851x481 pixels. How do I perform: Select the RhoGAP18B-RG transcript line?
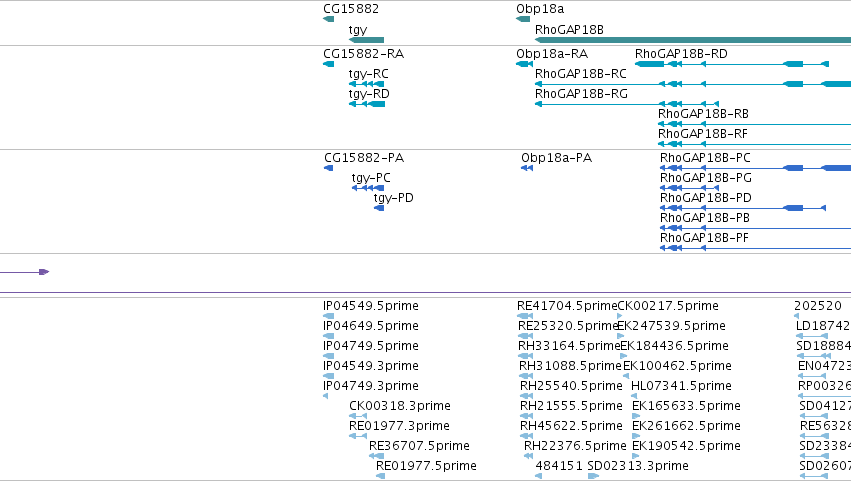click(627, 104)
